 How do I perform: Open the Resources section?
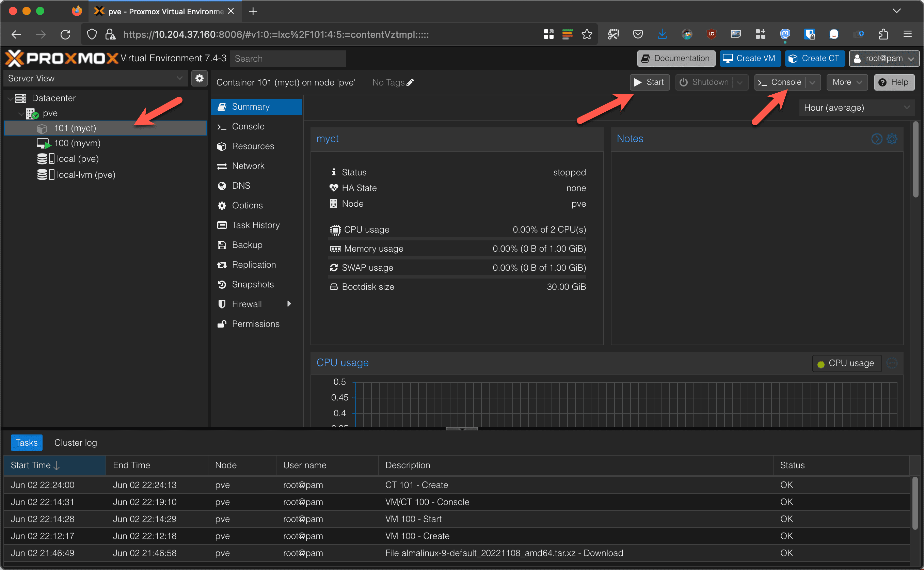pyautogui.click(x=256, y=146)
